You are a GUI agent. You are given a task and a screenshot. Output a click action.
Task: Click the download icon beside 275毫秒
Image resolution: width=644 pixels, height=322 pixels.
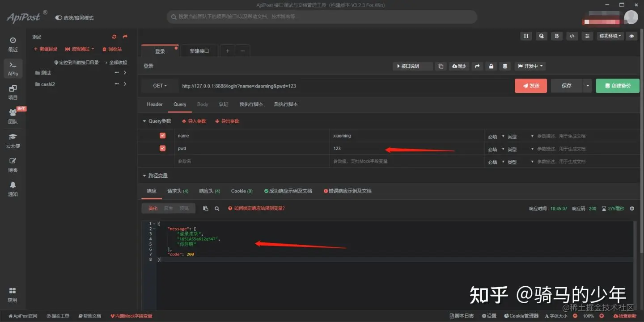point(632,209)
